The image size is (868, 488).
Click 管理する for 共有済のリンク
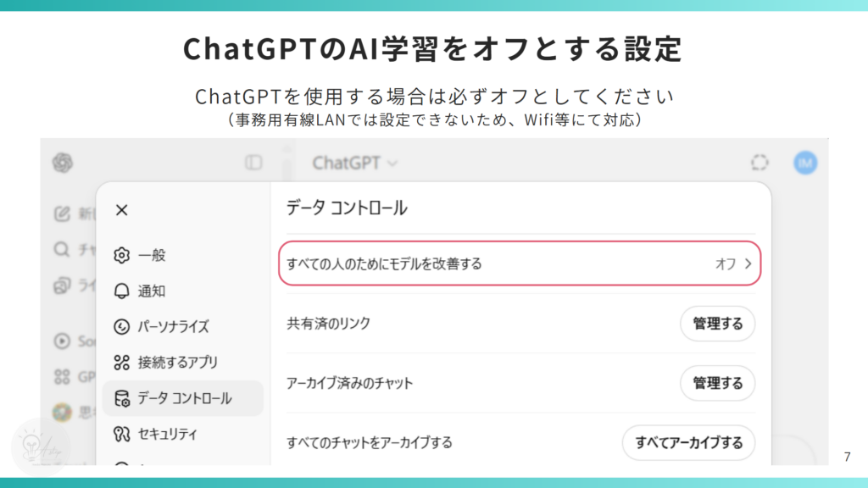[717, 324]
